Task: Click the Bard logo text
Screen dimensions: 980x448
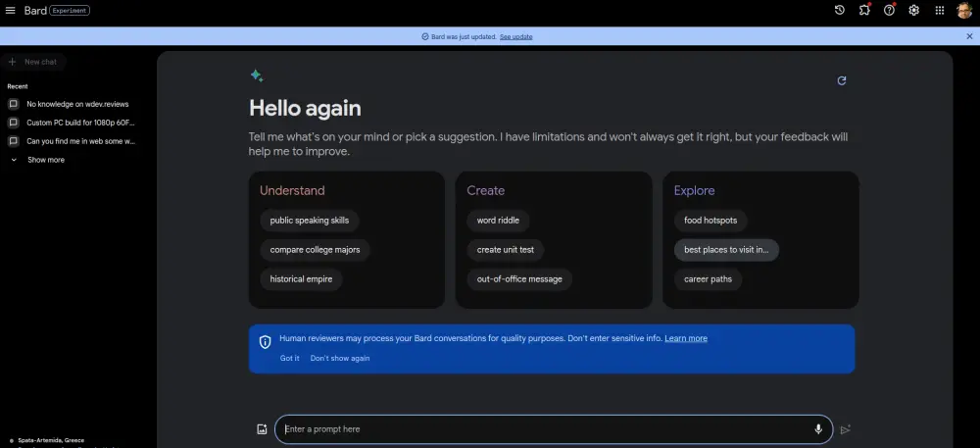Action: point(35,11)
